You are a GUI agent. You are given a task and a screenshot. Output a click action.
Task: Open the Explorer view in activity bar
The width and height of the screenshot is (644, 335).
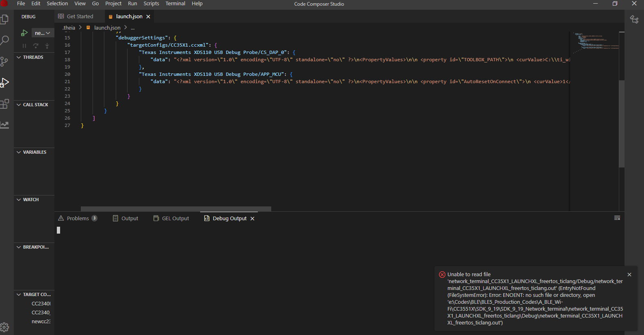pyautogui.click(x=4, y=19)
